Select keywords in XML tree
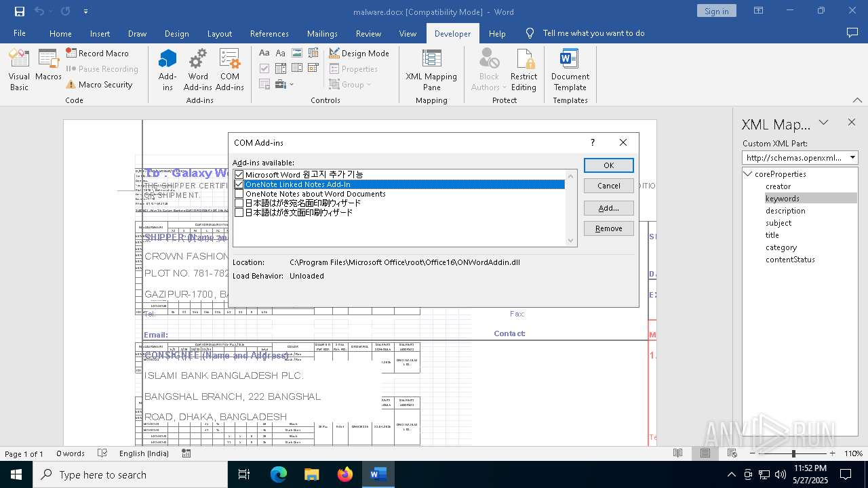 783,199
